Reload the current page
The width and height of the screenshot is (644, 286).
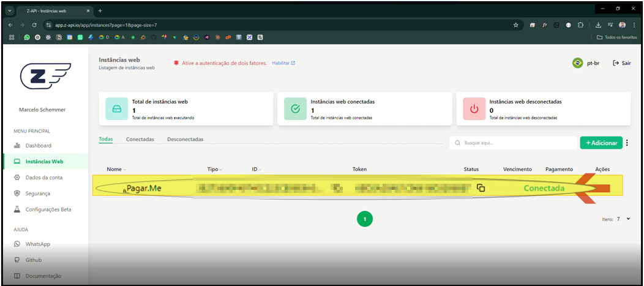pyautogui.click(x=34, y=25)
